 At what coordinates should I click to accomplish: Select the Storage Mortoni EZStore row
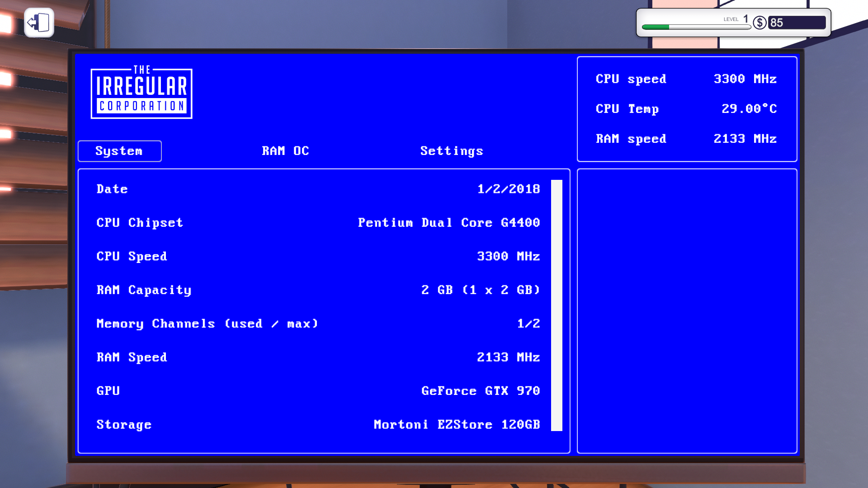pos(318,425)
